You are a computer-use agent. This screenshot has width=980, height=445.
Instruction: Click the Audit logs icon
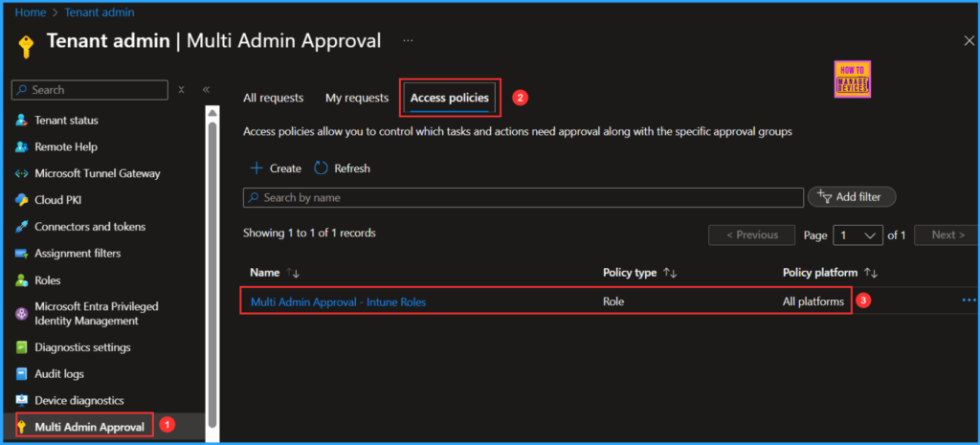tap(22, 374)
